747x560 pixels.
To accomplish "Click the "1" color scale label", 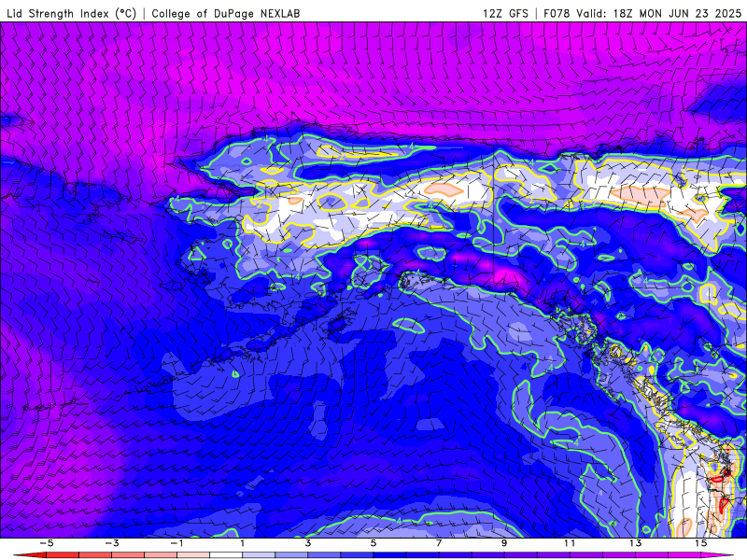I will coord(243,543).
